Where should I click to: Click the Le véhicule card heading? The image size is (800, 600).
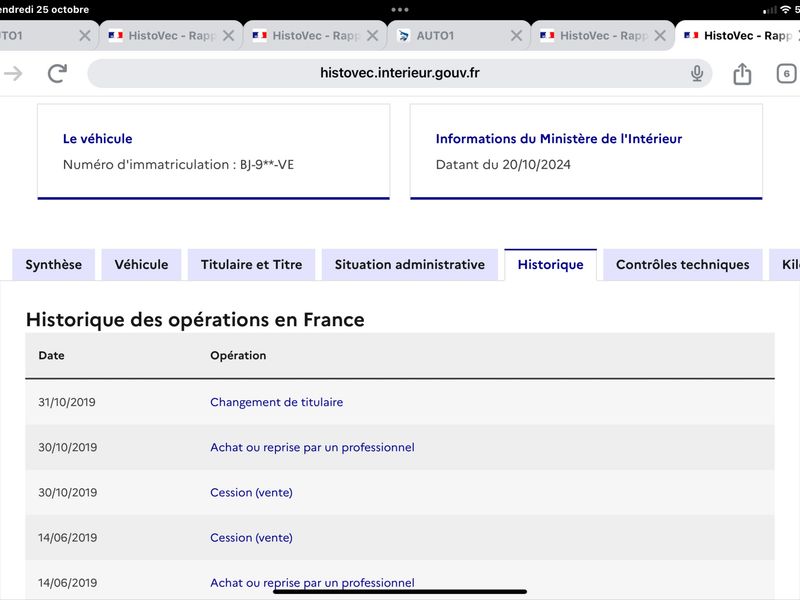click(97, 139)
